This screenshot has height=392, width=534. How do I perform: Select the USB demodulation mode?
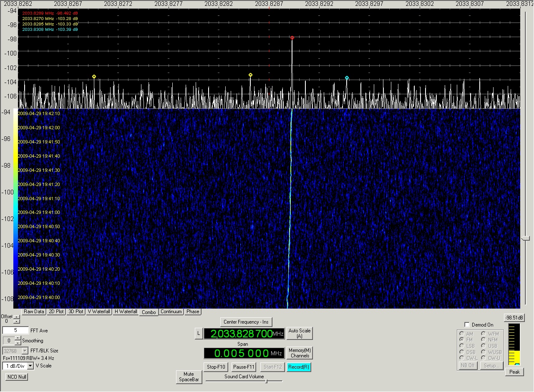pyautogui.click(x=484, y=346)
